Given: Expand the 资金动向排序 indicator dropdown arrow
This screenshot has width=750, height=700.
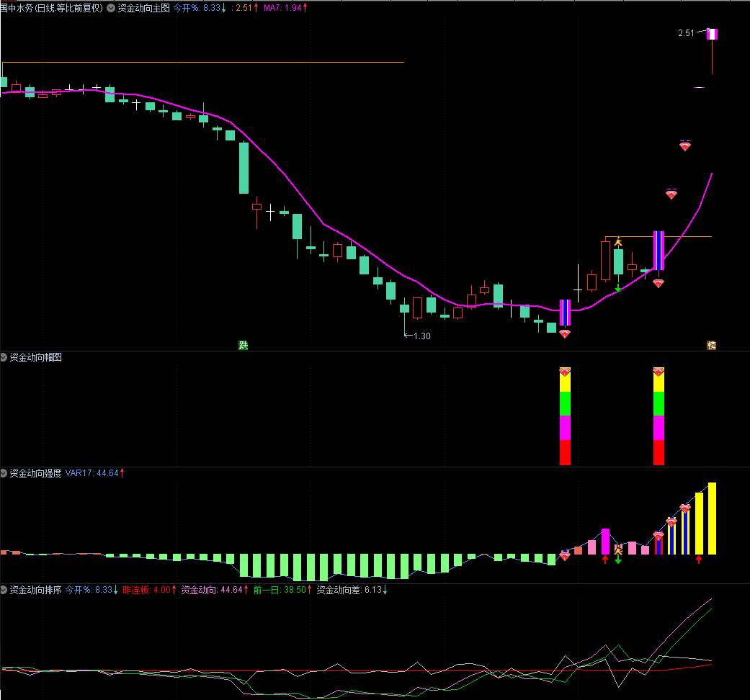Looking at the screenshot, I should coord(4,590).
